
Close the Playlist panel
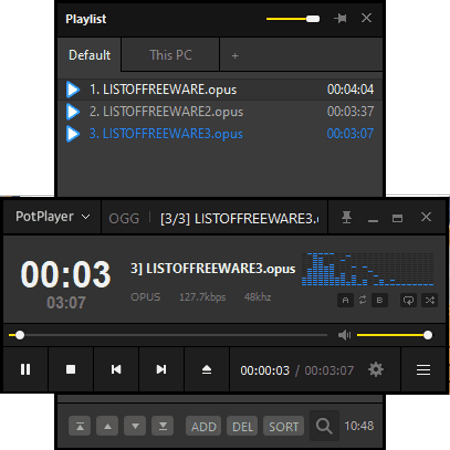[x=366, y=18]
